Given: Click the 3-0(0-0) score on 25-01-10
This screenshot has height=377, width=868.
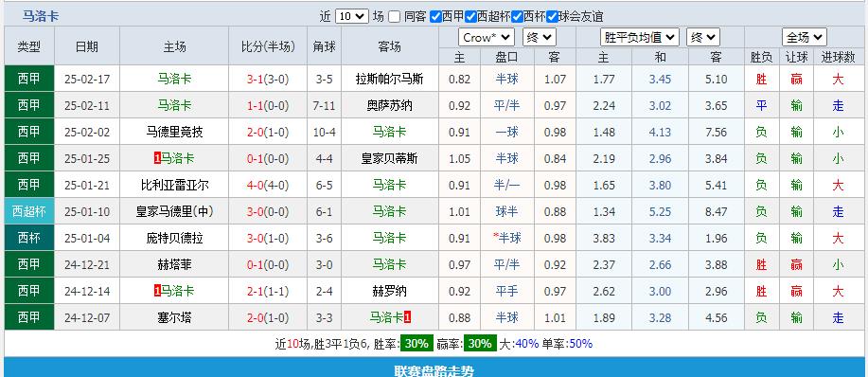Looking at the screenshot, I should [x=268, y=212].
